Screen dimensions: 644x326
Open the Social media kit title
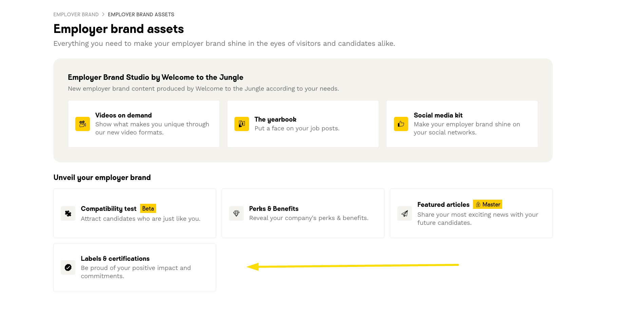438,115
